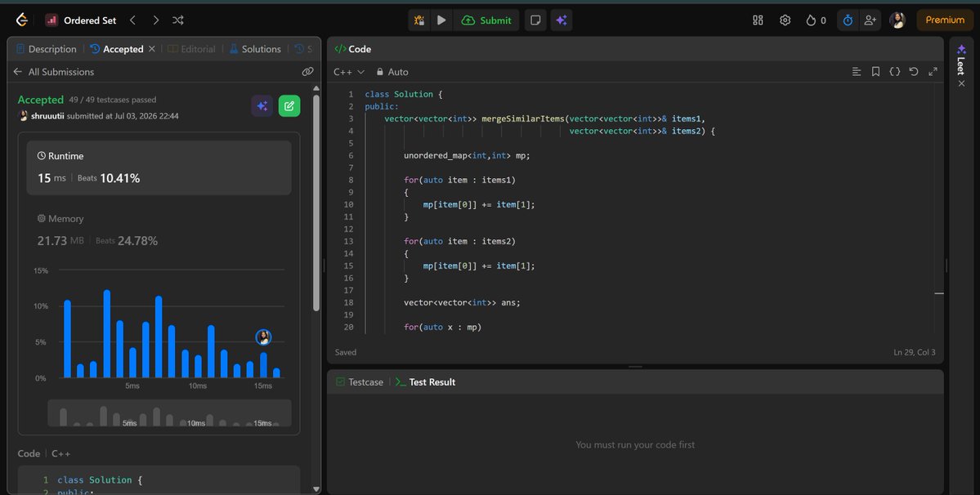The image size is (980, 495).
Task: Toggle fullscreen for the code editor
Action: [933, 72]
